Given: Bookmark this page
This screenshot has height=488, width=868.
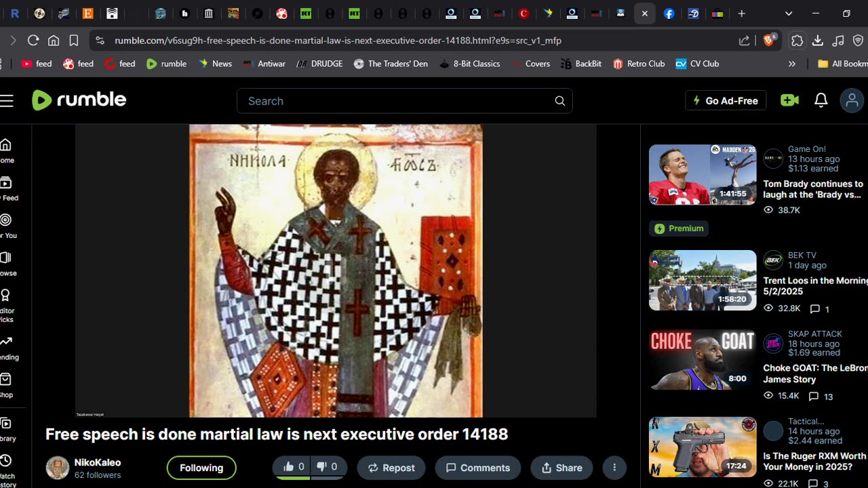Looking at the screenshot, I should tap(74, 41).
